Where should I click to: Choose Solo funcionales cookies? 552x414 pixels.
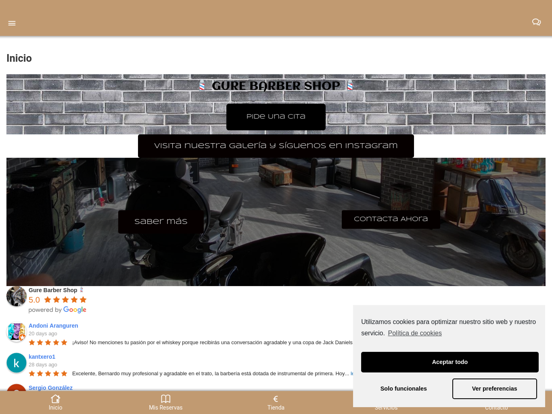pyautogui.click(x=403, y=389)
